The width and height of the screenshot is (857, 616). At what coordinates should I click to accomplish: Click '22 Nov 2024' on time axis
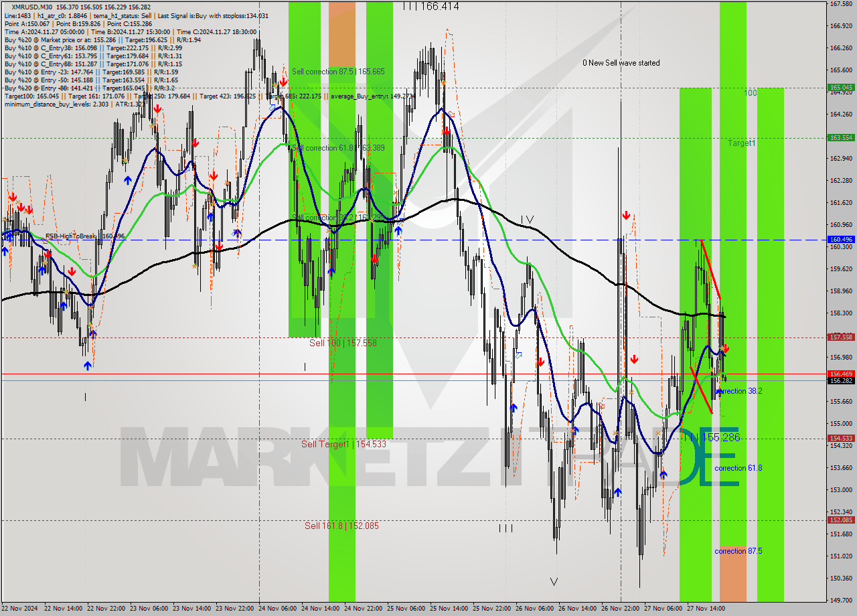(20, 609)
